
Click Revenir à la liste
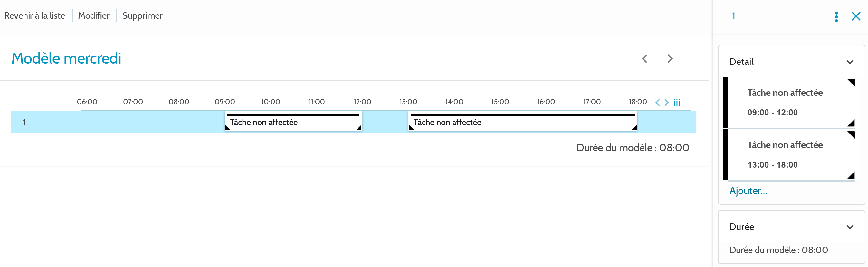(35, 16)
